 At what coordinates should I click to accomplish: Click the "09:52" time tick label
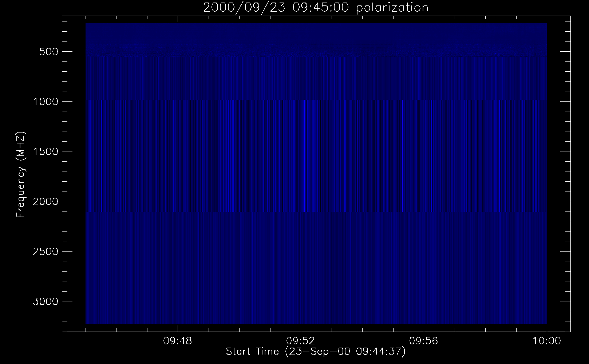pyautogui.click(x=301, y=341)
